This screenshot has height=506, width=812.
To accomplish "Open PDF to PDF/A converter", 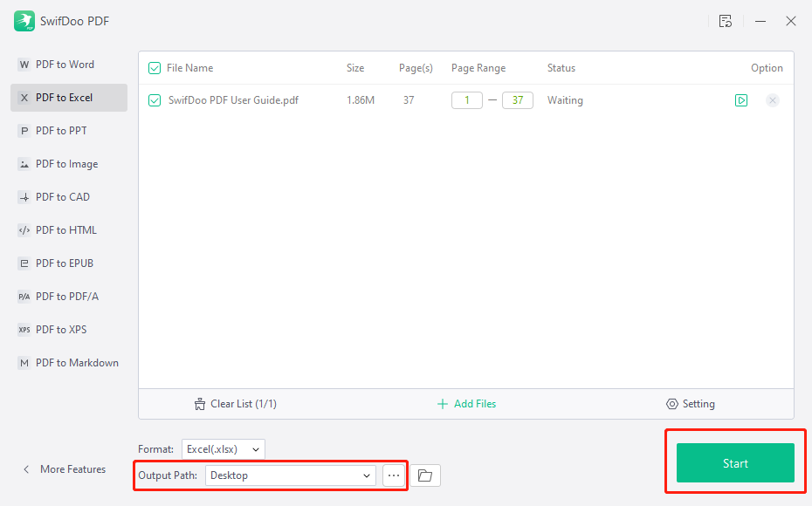I will pos(69,297).
